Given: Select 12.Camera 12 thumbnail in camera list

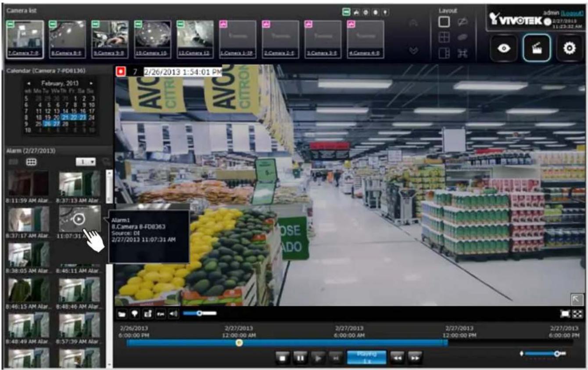Looking at the screenshot, I should [x=195, y=40].
